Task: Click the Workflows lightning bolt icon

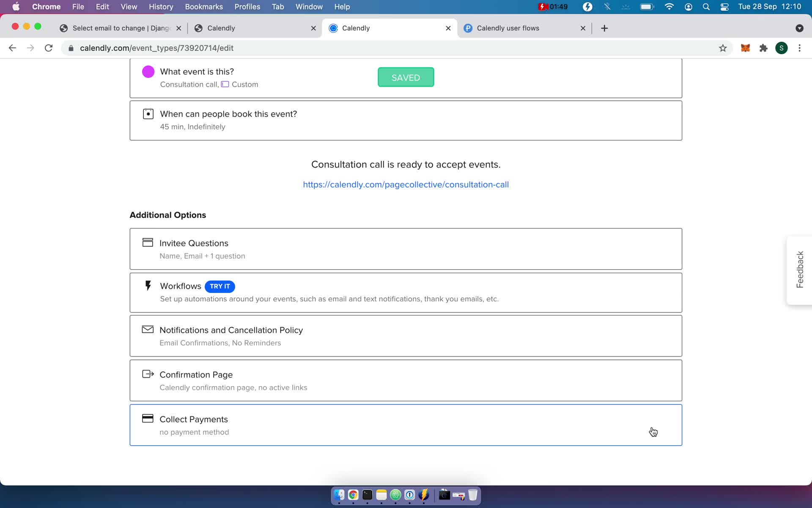Action: click(148, 286)
